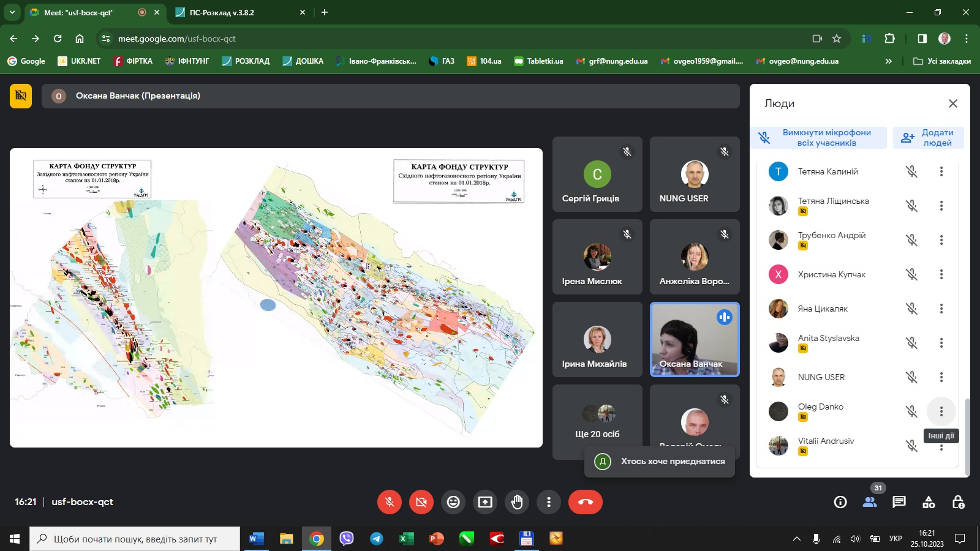Click Додати людей button
The image size is (980, 551).
[x=928, y=138]
